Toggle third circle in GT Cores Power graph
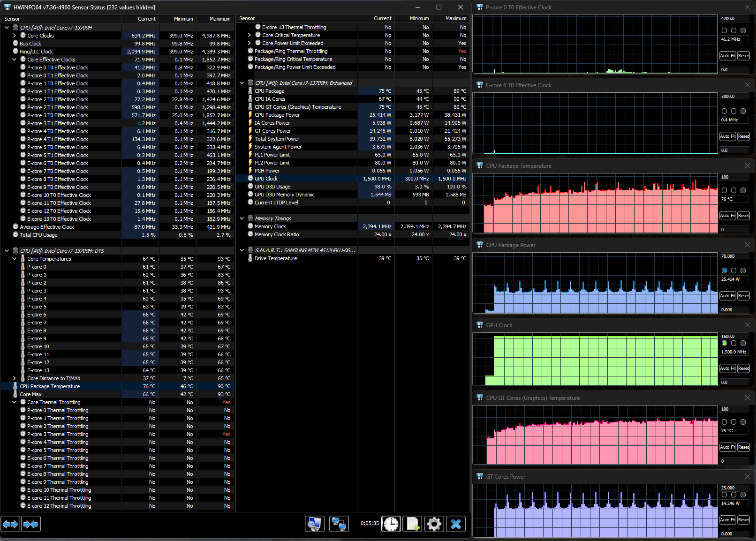 (x=743, y=495)
